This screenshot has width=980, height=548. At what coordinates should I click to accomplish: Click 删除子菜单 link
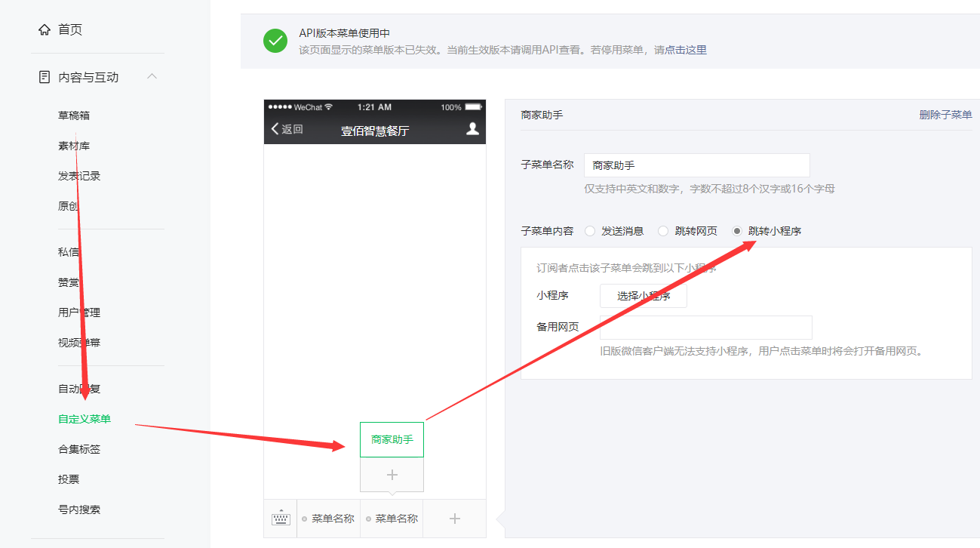945,115
